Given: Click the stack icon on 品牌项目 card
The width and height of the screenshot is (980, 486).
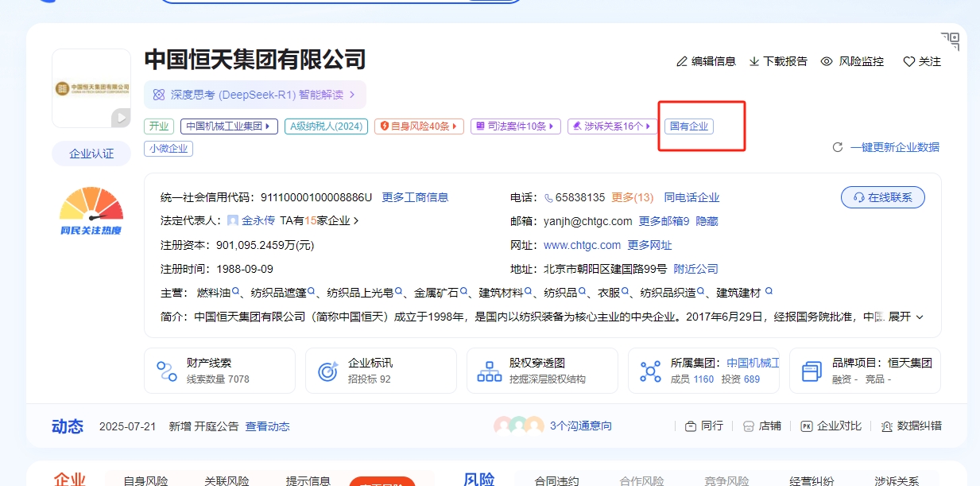Looking at the screenshot, I should 812,371.
